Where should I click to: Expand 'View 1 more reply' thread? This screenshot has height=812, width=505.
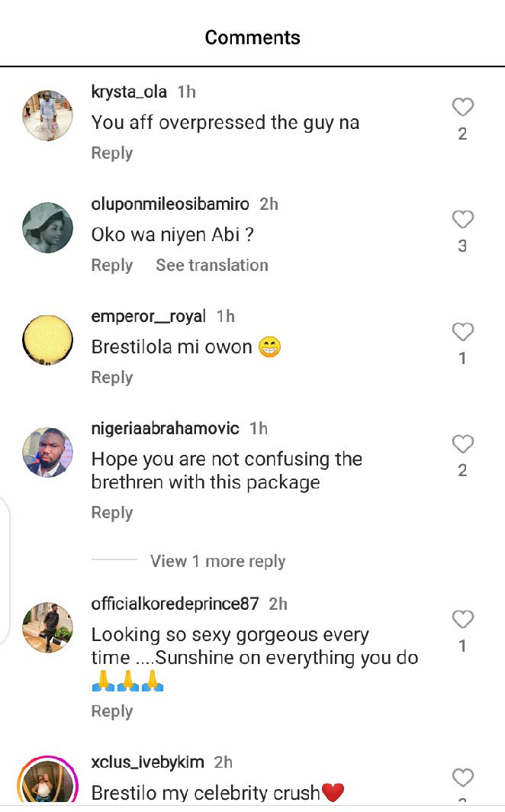pos(217,562)
